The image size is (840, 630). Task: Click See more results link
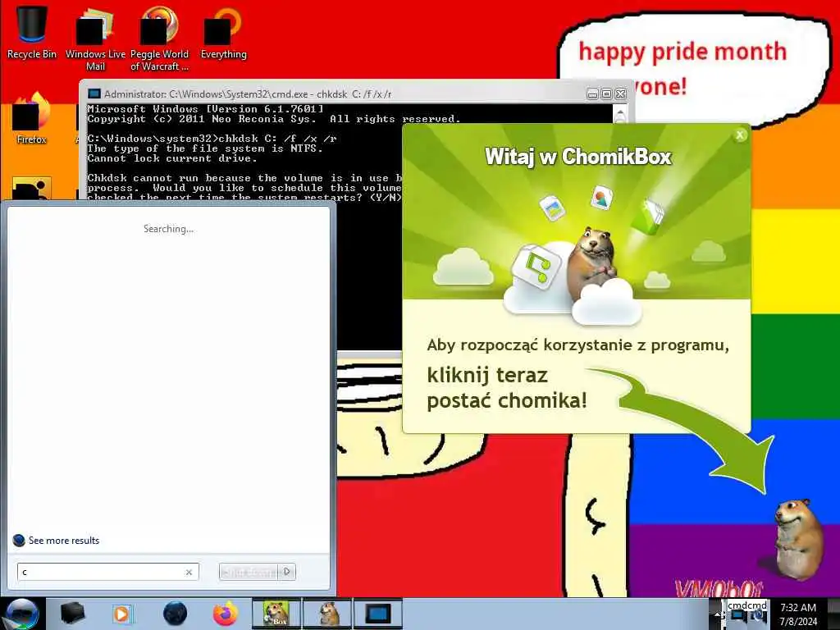tap(64, 540)
